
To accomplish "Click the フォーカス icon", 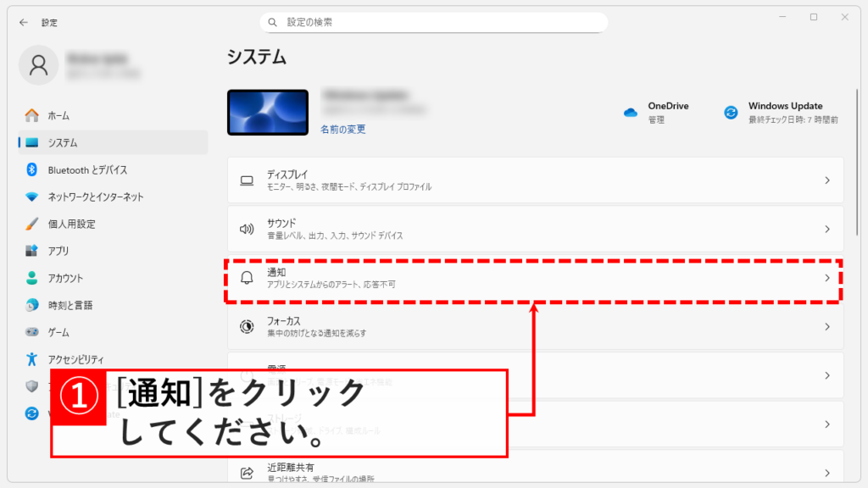I will (247, 326).
